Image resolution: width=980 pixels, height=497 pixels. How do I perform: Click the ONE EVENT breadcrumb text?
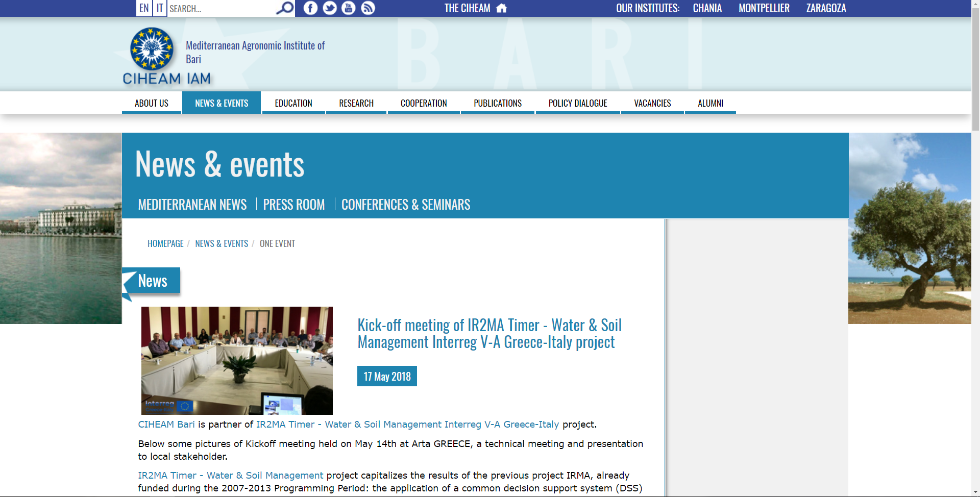(277, 243)
